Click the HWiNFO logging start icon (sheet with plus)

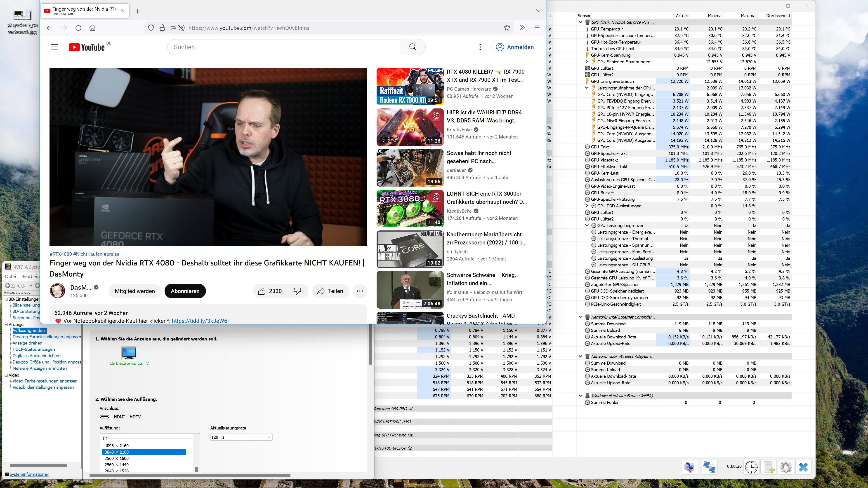769,467
